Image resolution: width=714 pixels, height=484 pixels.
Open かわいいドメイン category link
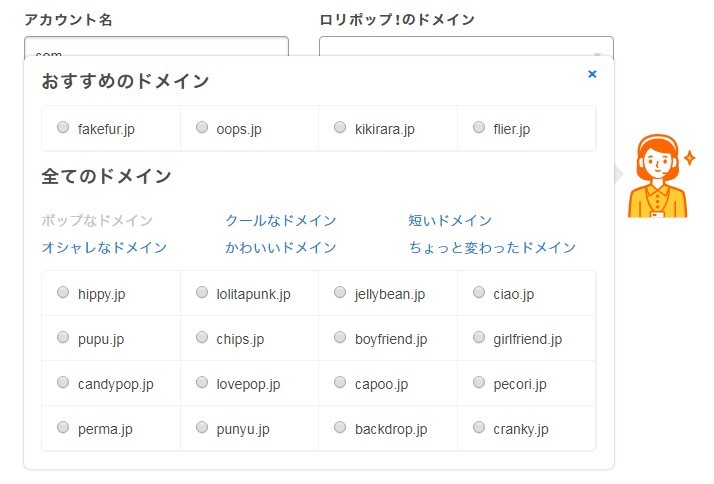click(281, 248)
